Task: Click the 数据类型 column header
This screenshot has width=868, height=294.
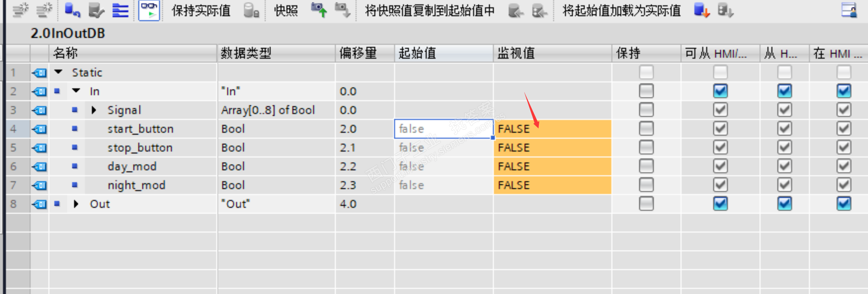Action: [276, 53]
